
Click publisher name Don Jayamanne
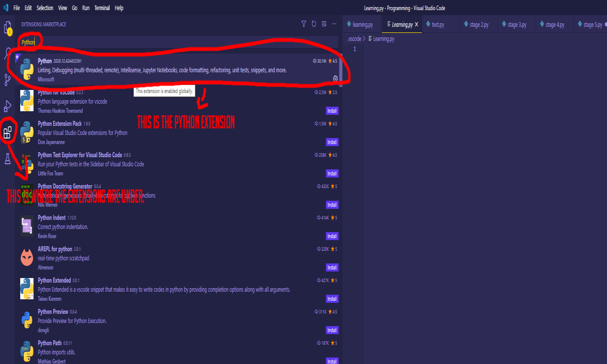click(x=50, y=142)
